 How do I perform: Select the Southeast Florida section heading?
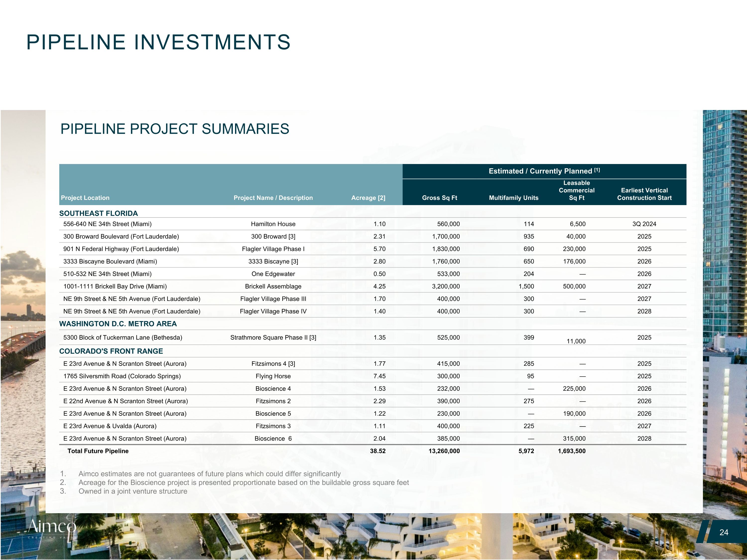click(x=99, y=213)
